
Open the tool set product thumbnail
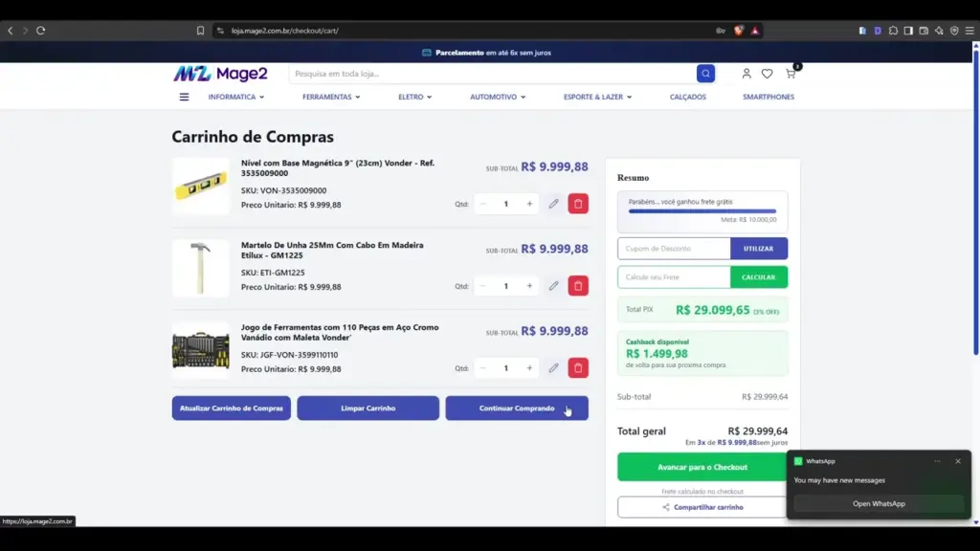(201, 350)
